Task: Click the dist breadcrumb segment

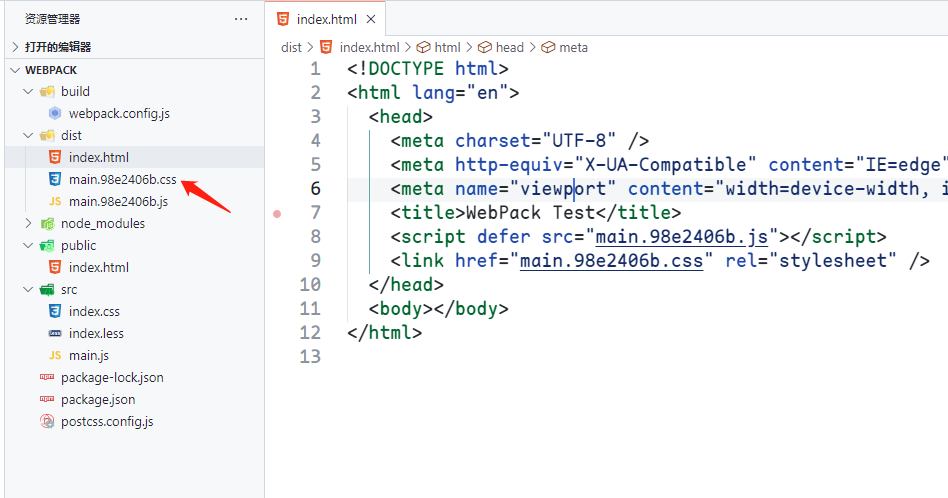Action: tap(291, 47)
